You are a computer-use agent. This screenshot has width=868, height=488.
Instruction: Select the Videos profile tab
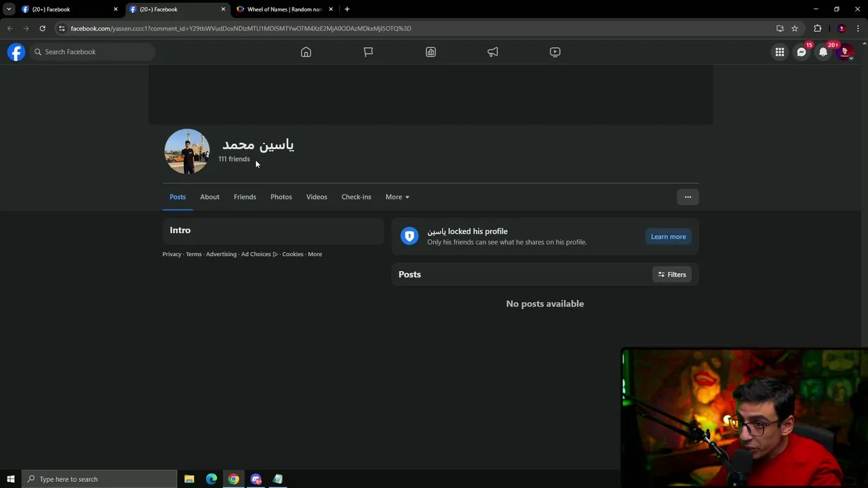click(317, 197)
